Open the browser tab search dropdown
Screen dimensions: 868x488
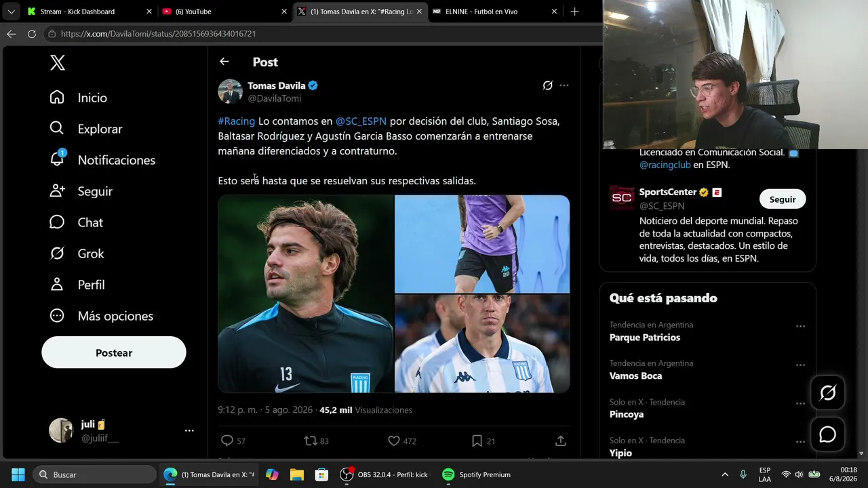point(11,12)
